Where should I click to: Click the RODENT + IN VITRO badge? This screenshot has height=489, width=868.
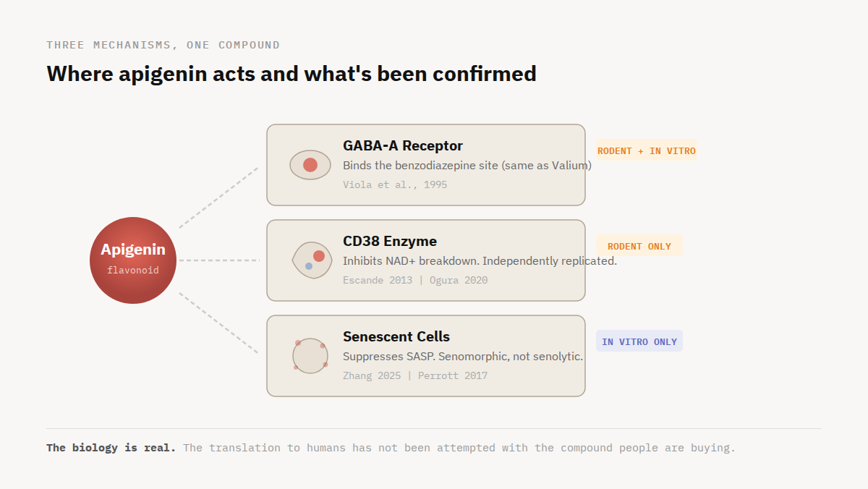click(646, 150)
